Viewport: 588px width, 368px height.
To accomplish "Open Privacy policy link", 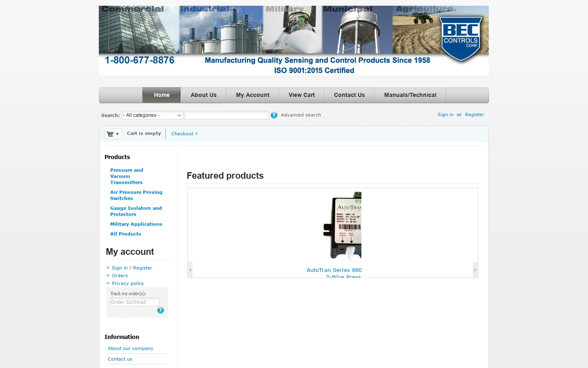I will 128,283.
